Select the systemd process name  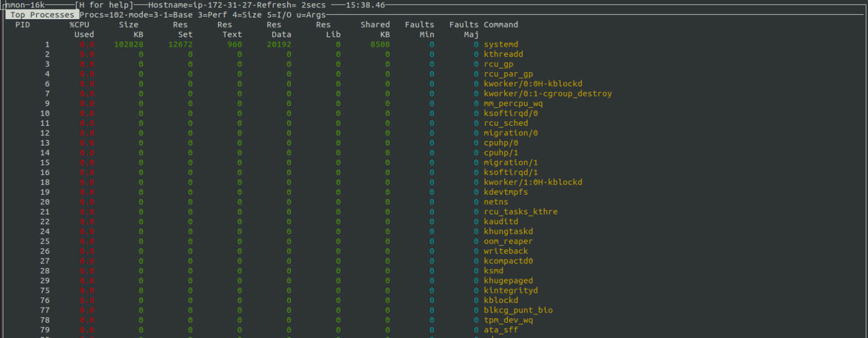pyautogui.click(x=501, y=45)
